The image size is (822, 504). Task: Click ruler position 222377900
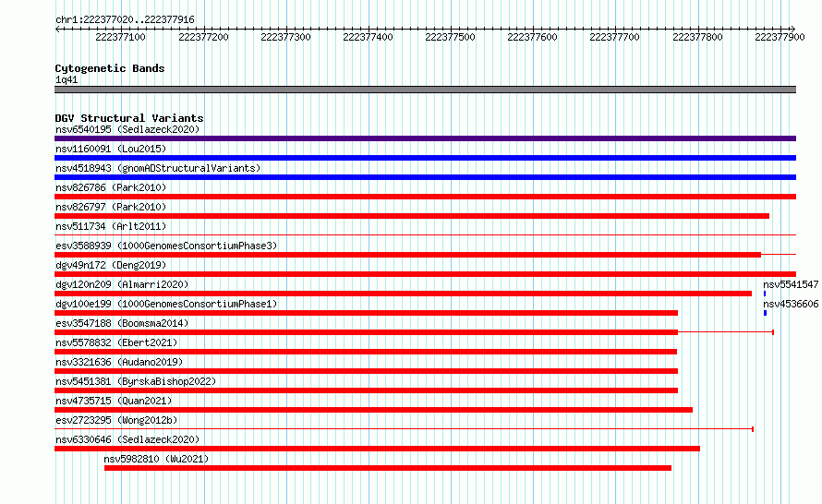[780, 37]
